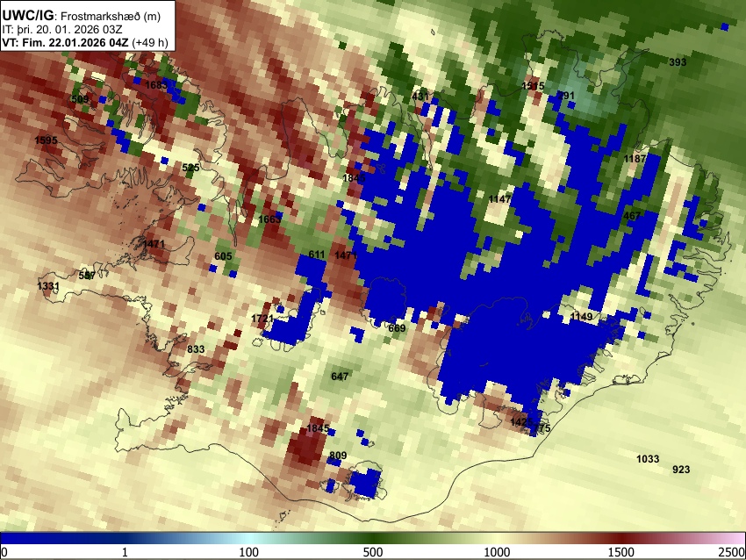Select the 647 value label
The width and height of the screenshot is (746, 560).
tap(340, 377)
